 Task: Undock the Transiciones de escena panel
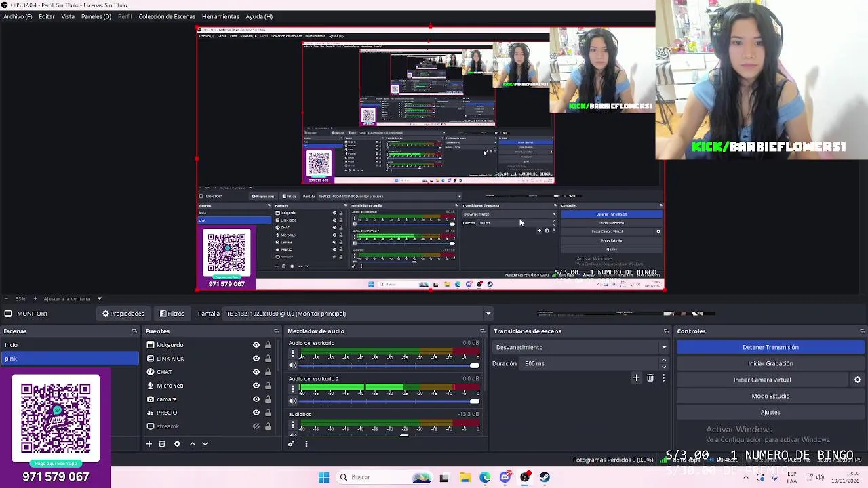click(x=666, y=331)
